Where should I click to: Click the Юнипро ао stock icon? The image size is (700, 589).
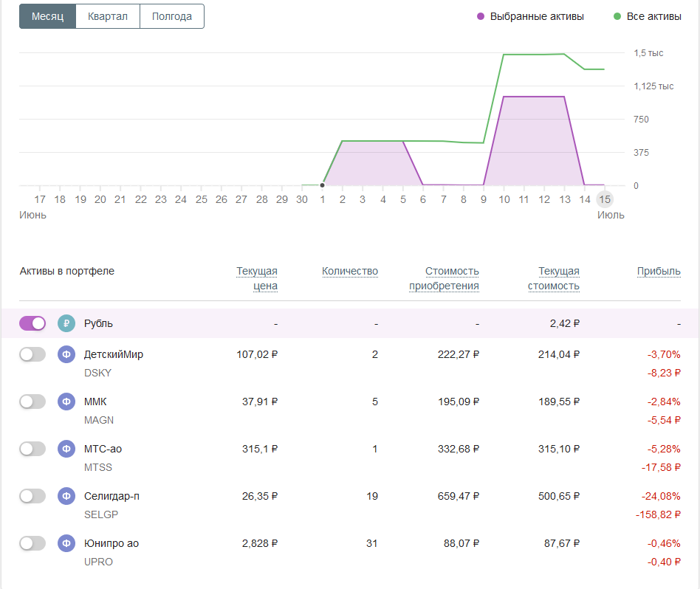[x=66, y=543]
